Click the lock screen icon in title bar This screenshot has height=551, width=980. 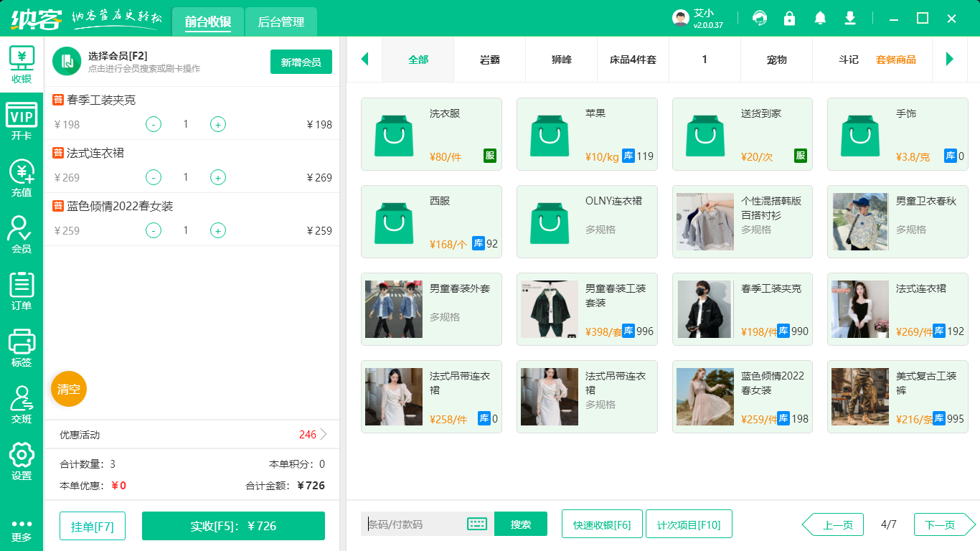click(789, 18)
